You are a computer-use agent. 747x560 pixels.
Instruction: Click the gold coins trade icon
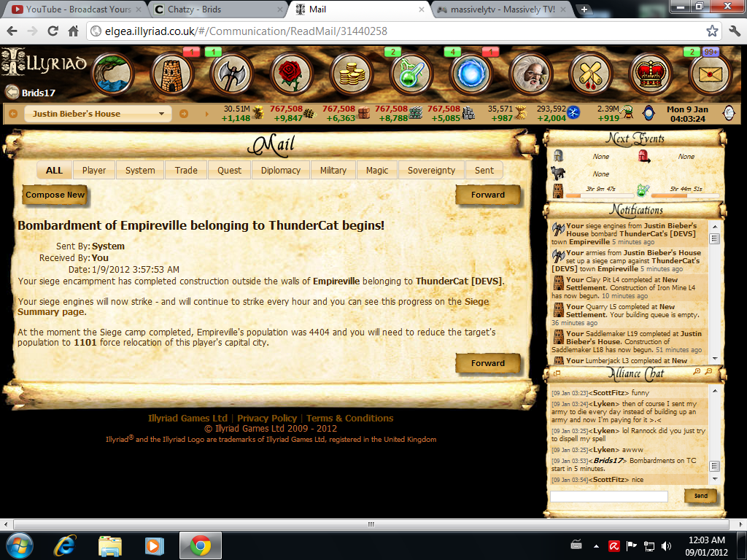click(x=351, y=74)
